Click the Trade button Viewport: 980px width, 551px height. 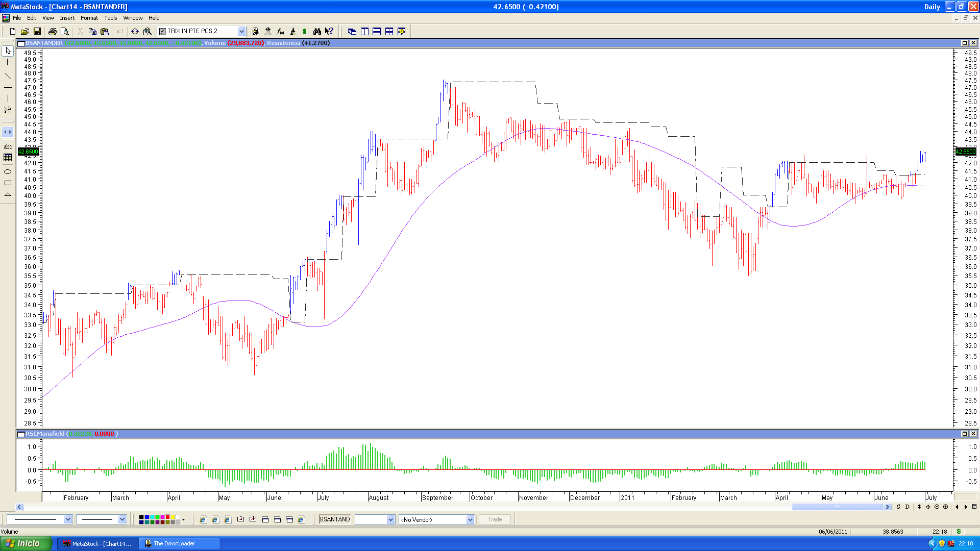tap(495, 519)
